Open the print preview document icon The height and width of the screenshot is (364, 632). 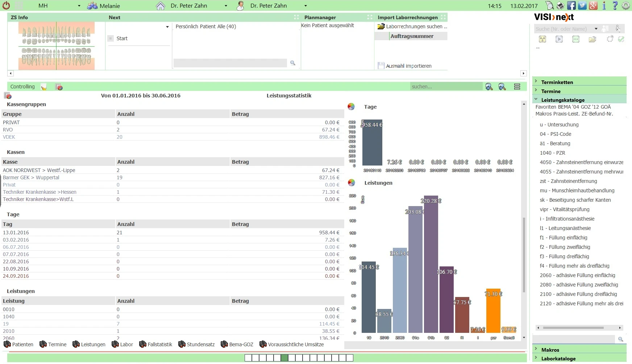pos(550,5)
